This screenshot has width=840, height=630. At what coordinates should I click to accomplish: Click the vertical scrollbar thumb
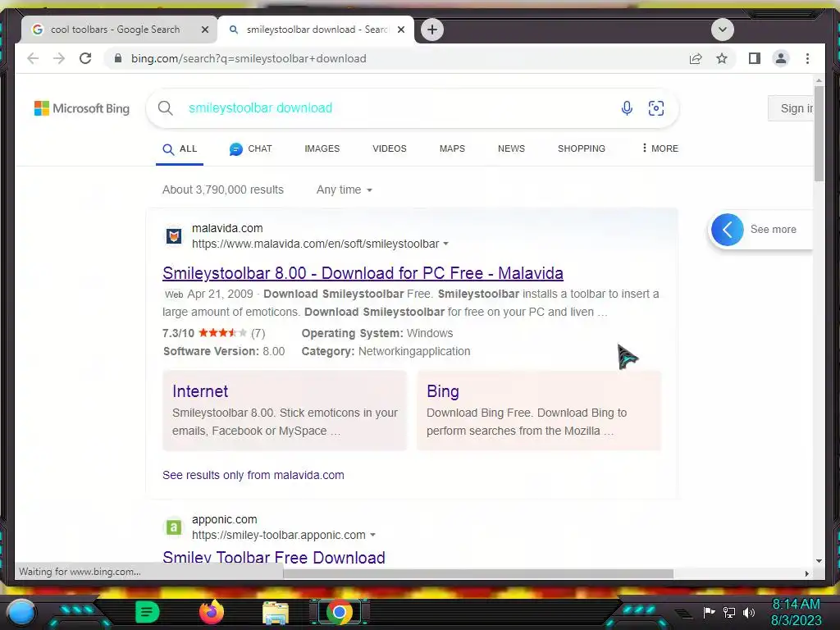pos(819,134)
